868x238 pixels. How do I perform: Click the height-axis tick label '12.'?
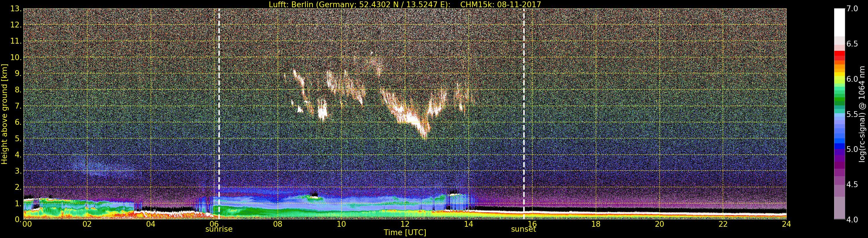pos(16,25)
